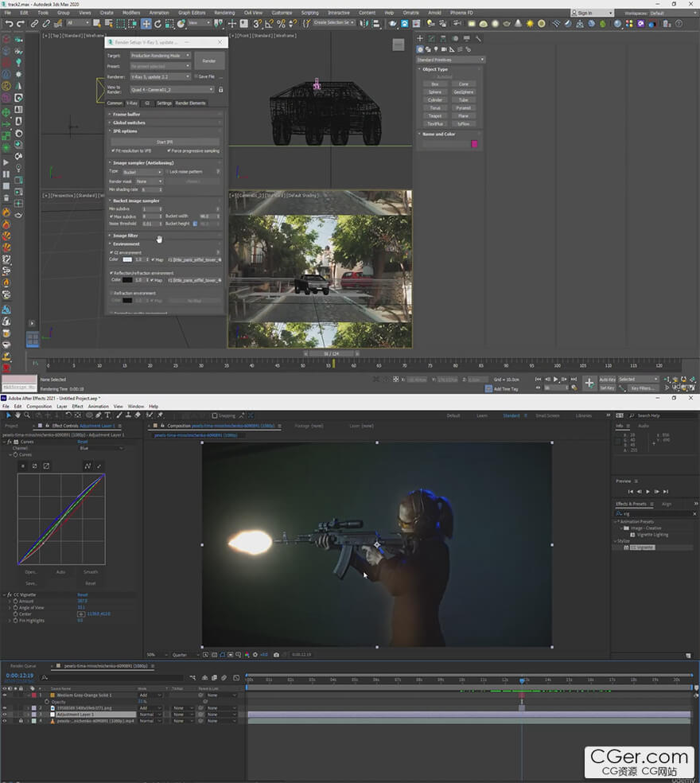The image size is (700, 783).
Task: Toggle Force progressive sampling checkbox
Action: click(x=169, y=150)
